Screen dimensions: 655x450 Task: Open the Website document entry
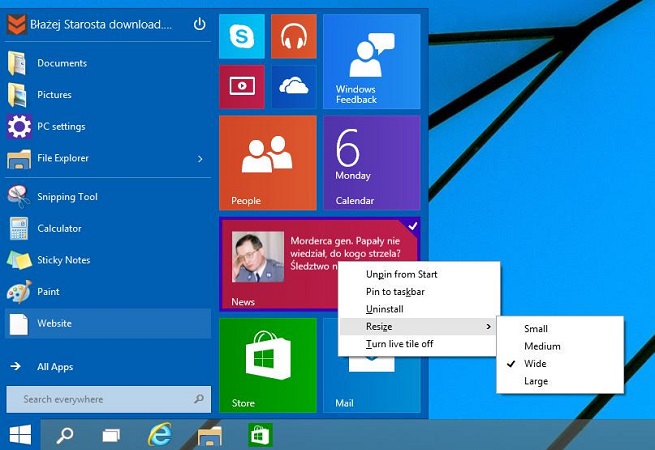click(108, 323)
